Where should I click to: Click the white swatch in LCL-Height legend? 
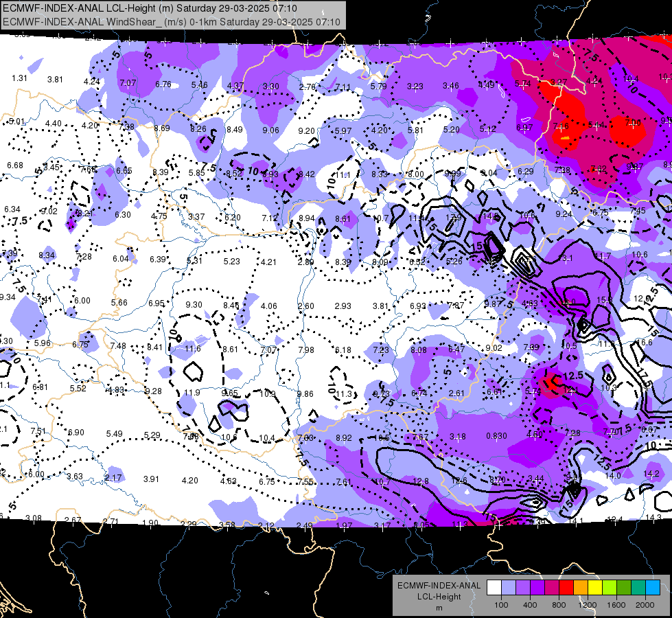tap(494, 588)
